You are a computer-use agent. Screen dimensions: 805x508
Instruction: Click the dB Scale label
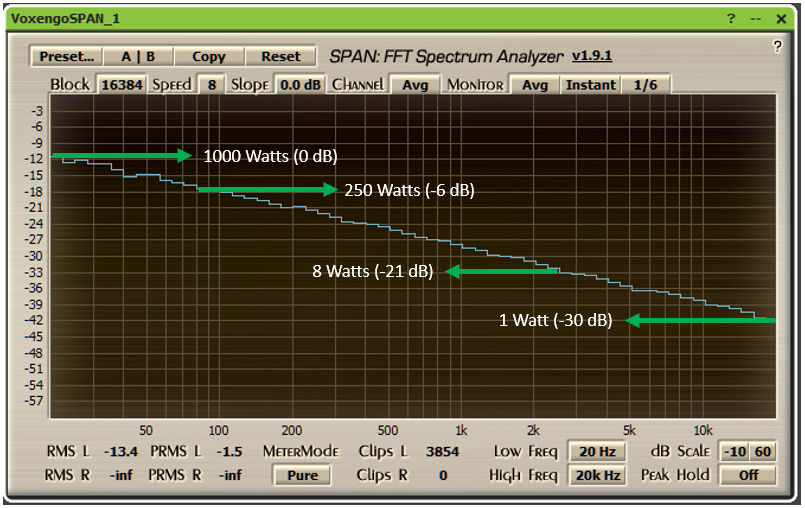click(680, 451)
